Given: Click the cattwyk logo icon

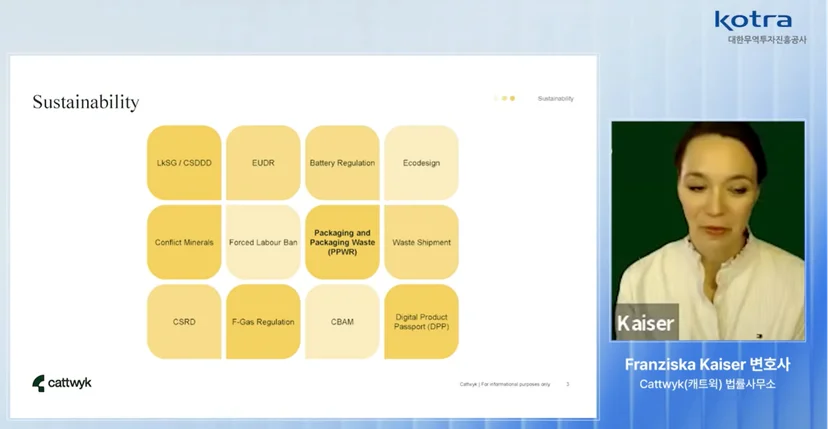Looking at the screenshot, I should pyautogui.click(x=38, y=383).
